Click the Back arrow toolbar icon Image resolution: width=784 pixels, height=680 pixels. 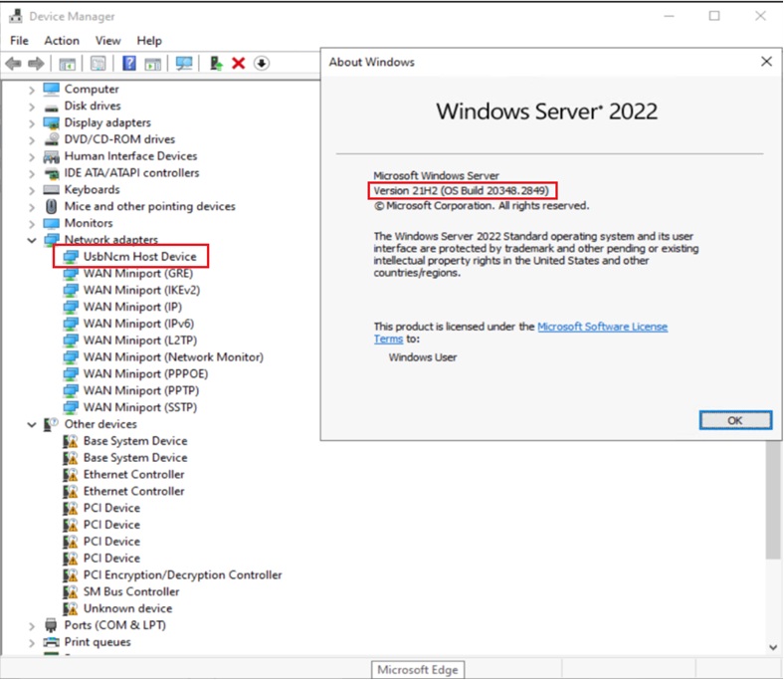coord(14,64)
